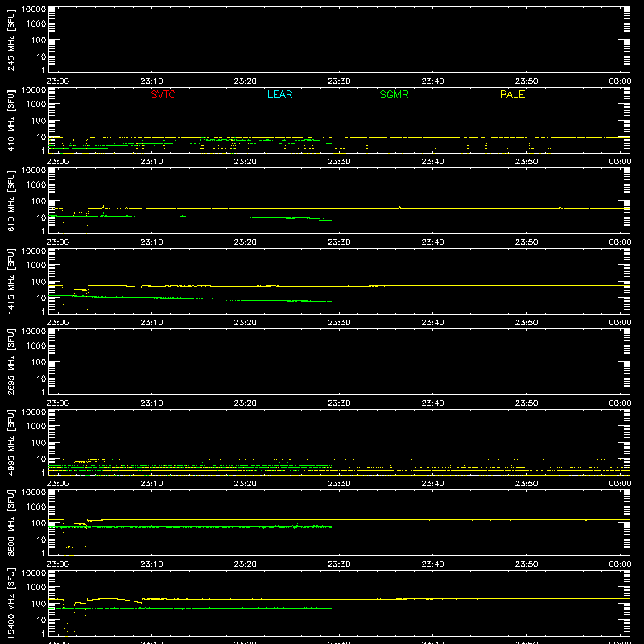644x644 pixels.
Task: Click 10000 y-axis label of 2695 MHz panel
Action: point(34,332)
